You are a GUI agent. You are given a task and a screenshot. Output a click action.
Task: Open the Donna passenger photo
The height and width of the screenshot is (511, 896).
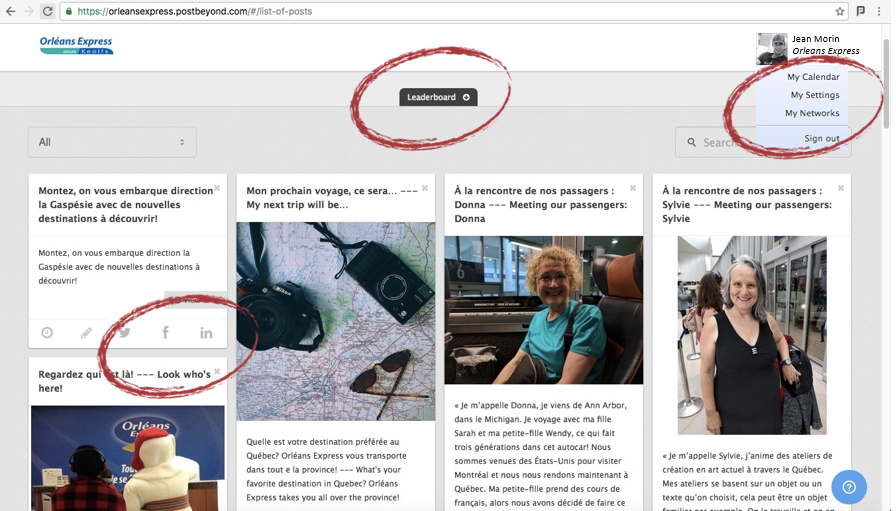pyautogui.click(x=543, y=310)
